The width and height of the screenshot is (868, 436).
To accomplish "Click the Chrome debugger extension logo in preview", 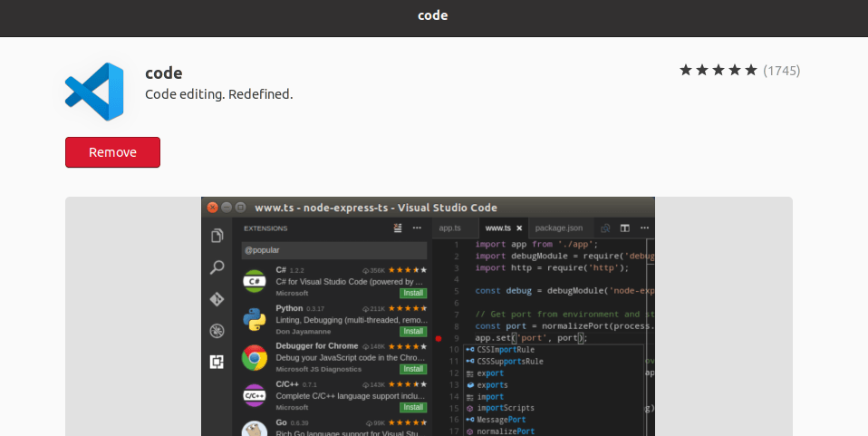I will [254, 358].
